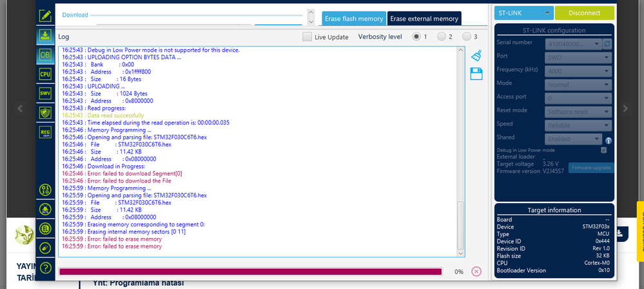Click the info icon beside Shared
Image resolution: width=644 pixels, height=289 pixels.
click(609, 141)
